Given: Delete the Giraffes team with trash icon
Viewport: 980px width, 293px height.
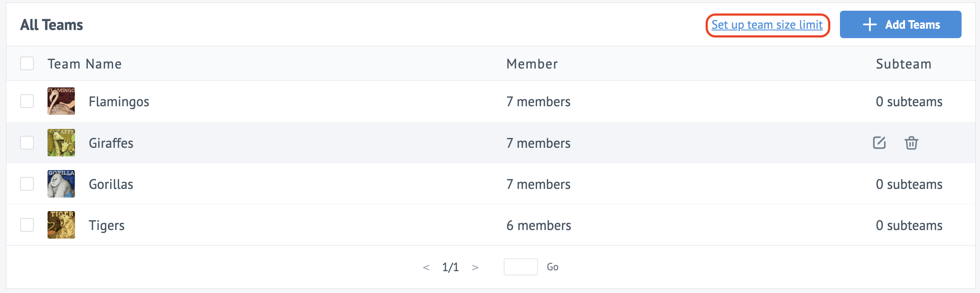Looking at the screenshot, I should click(911, 143).
